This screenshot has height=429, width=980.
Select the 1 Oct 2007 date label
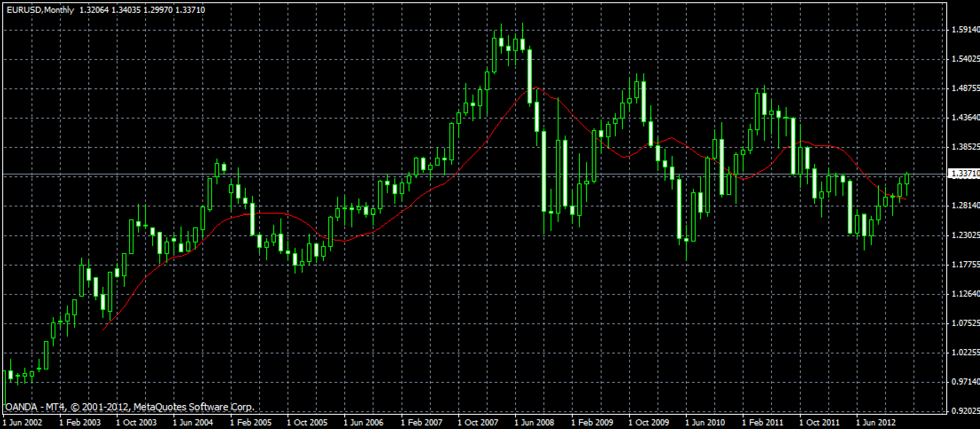[x=478, y=422]
